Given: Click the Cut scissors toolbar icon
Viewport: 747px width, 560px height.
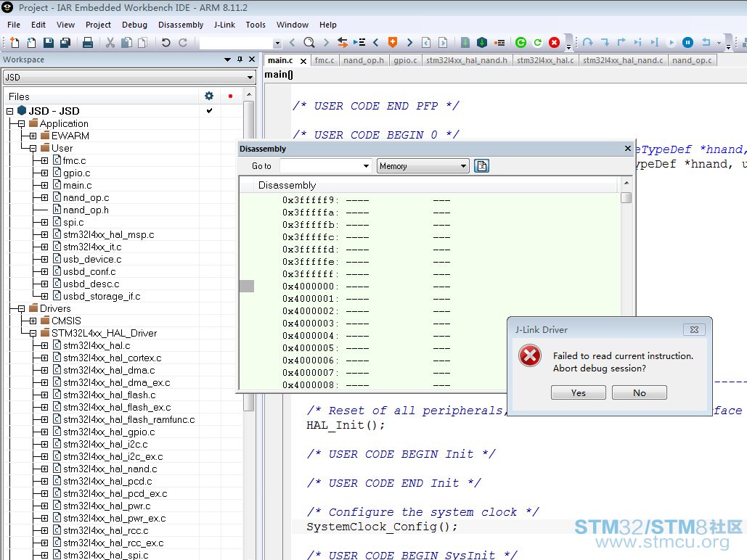Looking at the screenshot, I should point(110,43).
